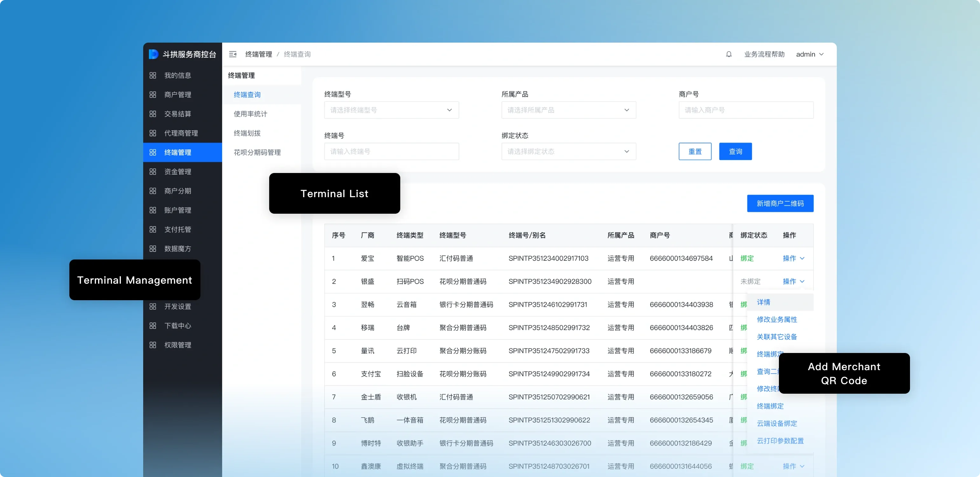Click the grid icon beside 资金管理
The image size is (980, 477).
click(153, 172)
